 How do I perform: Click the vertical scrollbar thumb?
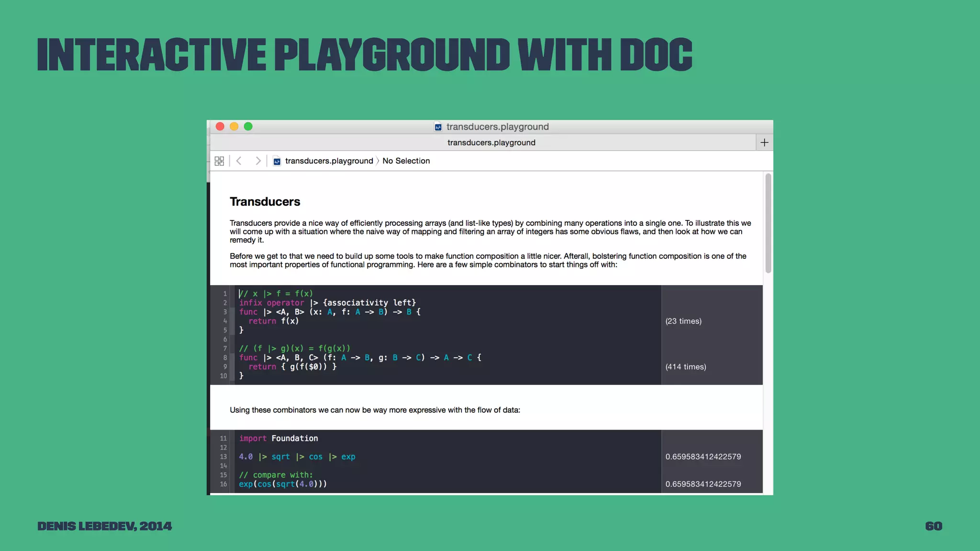tap(768, 223)
